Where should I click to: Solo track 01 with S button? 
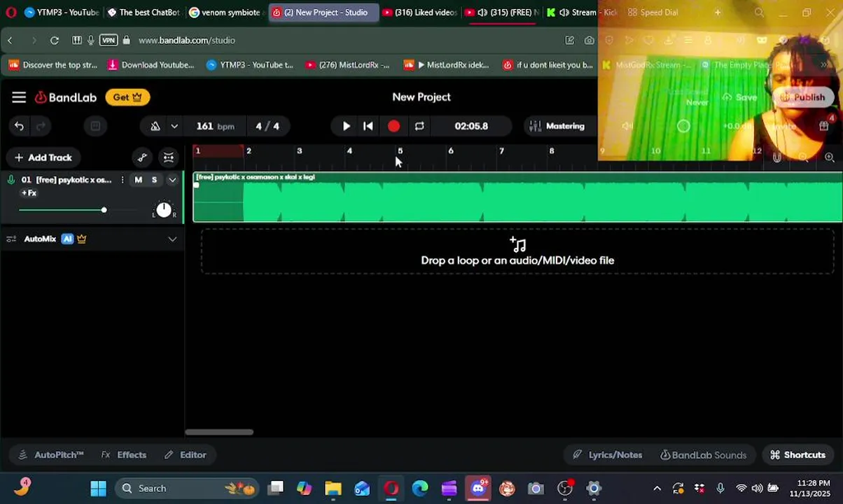[x=154, y=180]
